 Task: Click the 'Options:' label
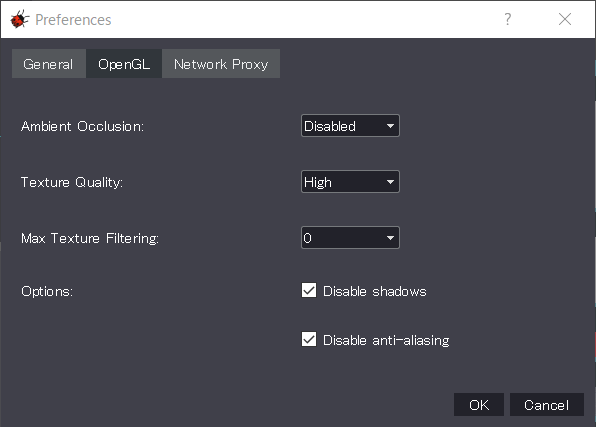[x=47, y=292]
